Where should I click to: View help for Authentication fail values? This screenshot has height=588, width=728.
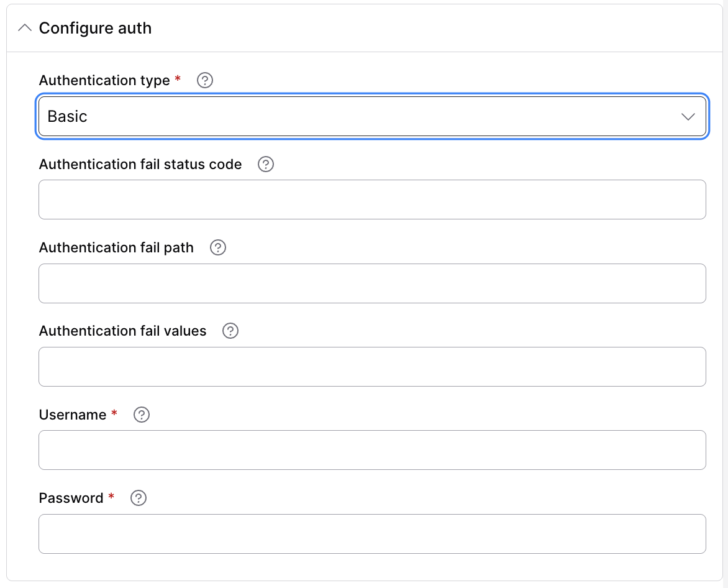tap(230, 331)
